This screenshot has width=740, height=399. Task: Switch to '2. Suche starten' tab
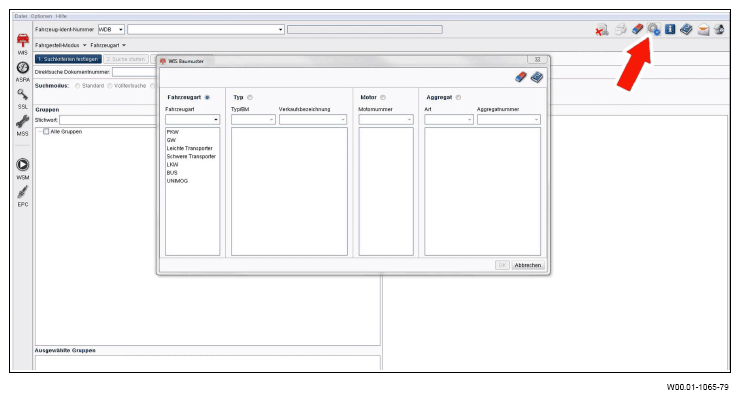(126, 59)
